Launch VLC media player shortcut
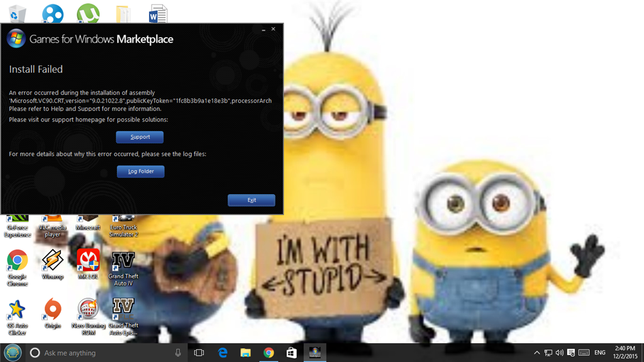The height and width of the screenshot is (362, 644). tap(53, 226)
